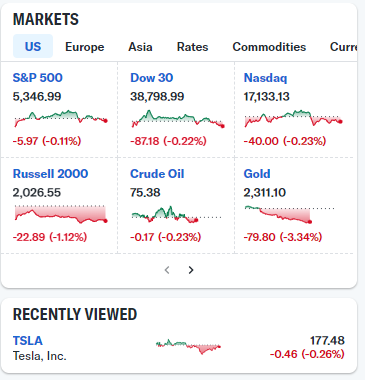Switch to the Commodities tab
Viewport: 365px width, 380px height.
pyautogui.click(x=269, y=47)
